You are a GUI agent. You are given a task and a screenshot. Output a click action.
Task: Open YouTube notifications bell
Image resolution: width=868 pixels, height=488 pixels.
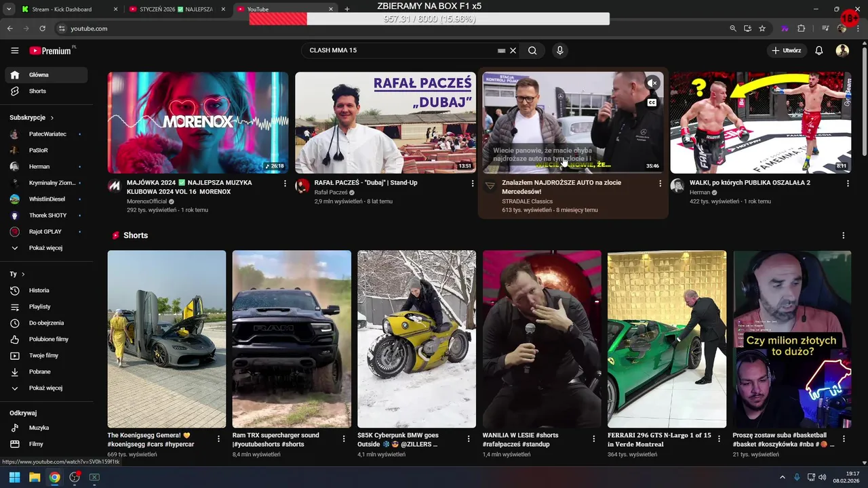point(819,50)
